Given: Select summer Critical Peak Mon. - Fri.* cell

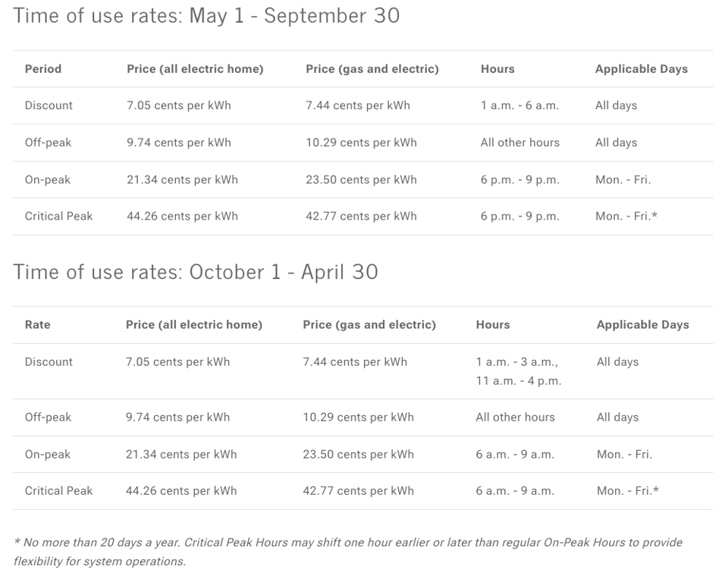Looking at the screenshot, I should (626, 216).
